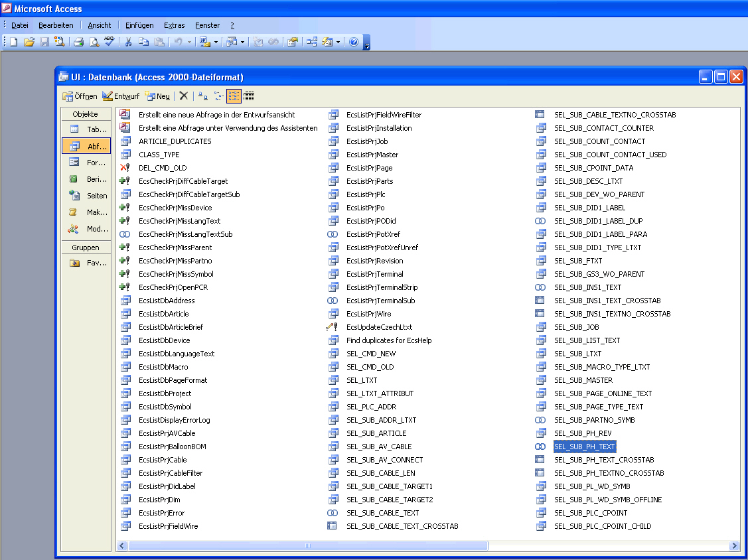Open the toolbar options arrow at toolbar end
This screenshot has width=748, height=560.
click(367, 42)
